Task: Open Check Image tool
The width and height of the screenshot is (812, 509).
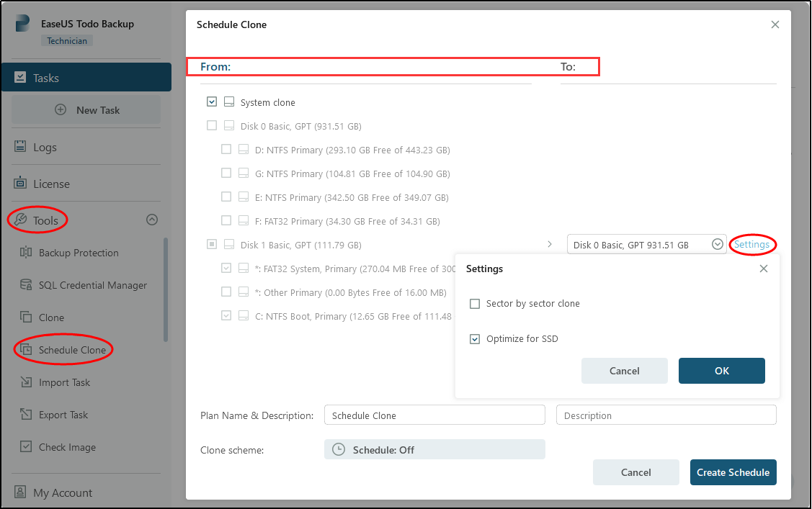Action: 67,447
